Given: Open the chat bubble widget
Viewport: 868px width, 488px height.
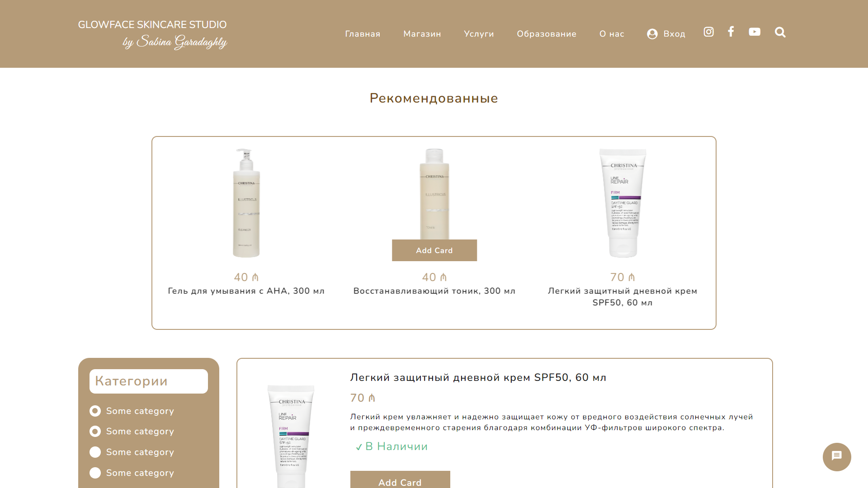Looking at the screenshot, I should coord(837,457).
